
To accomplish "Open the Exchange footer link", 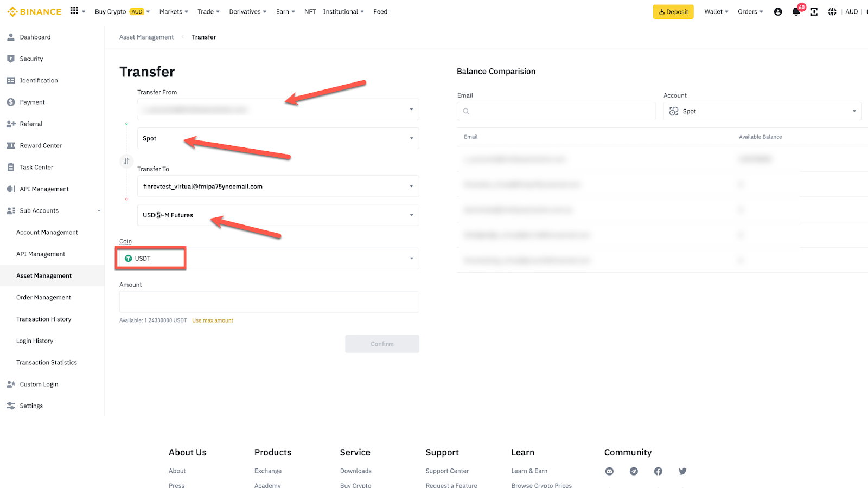I will coord(268,471).
